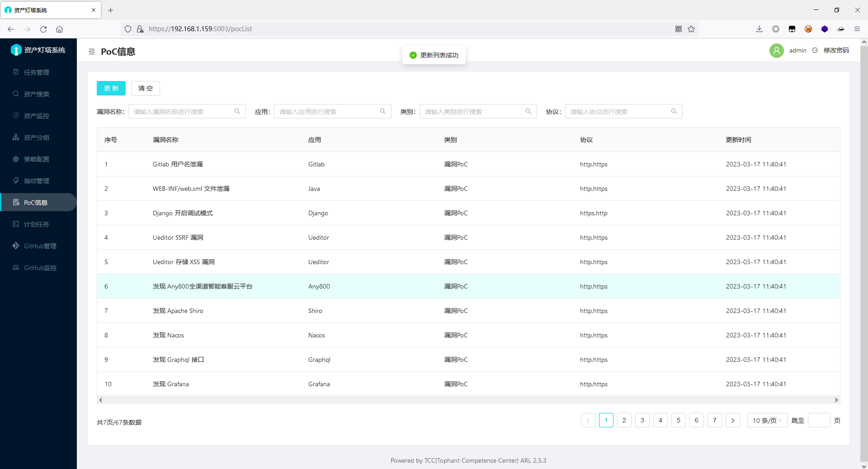Screen dimensions: 868x469
Task: Bookmark page with star icon
Action: [691, 29]
